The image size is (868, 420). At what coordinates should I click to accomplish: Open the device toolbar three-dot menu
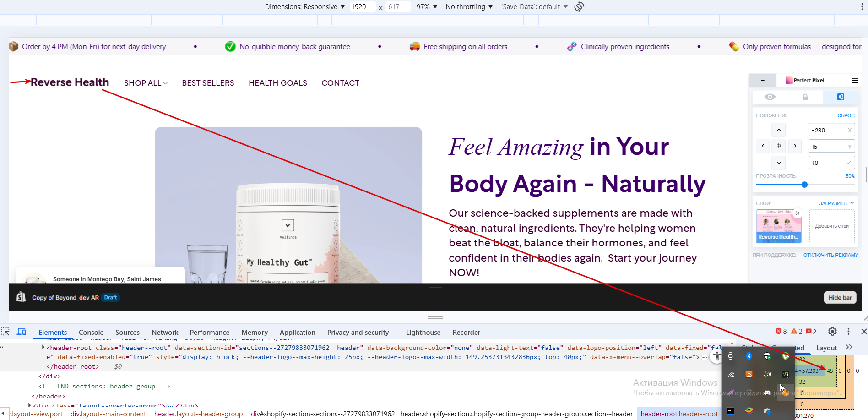pos(862,7)
